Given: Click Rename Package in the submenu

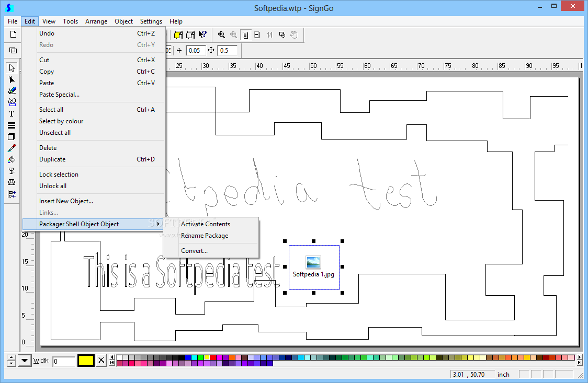Looking at the screenshot, I should tap(211, 236).
